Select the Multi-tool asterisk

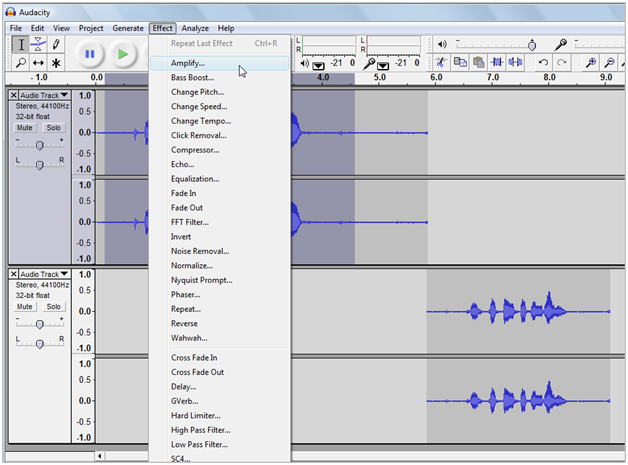(56, 62)
